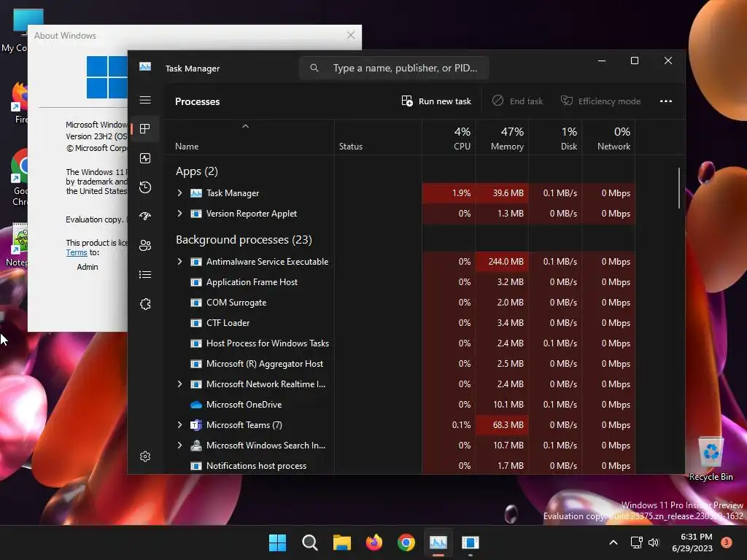
Task: Open the Details sidebar icon
Action: pyautogui.click(x=145, y=275)
